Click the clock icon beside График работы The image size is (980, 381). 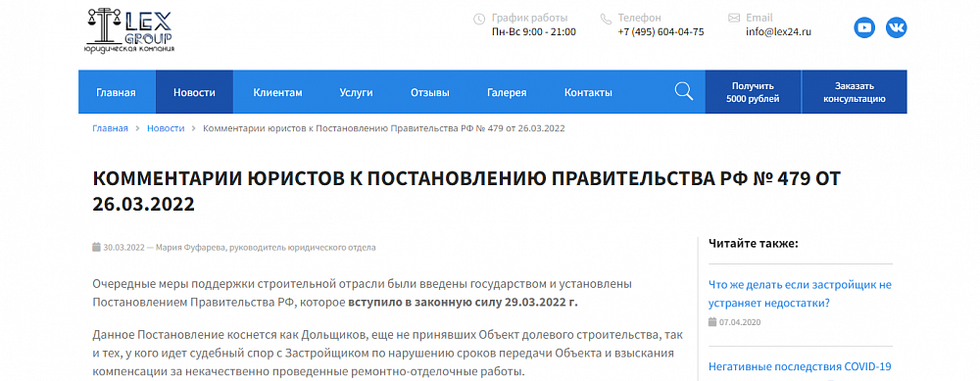point(479,19)
